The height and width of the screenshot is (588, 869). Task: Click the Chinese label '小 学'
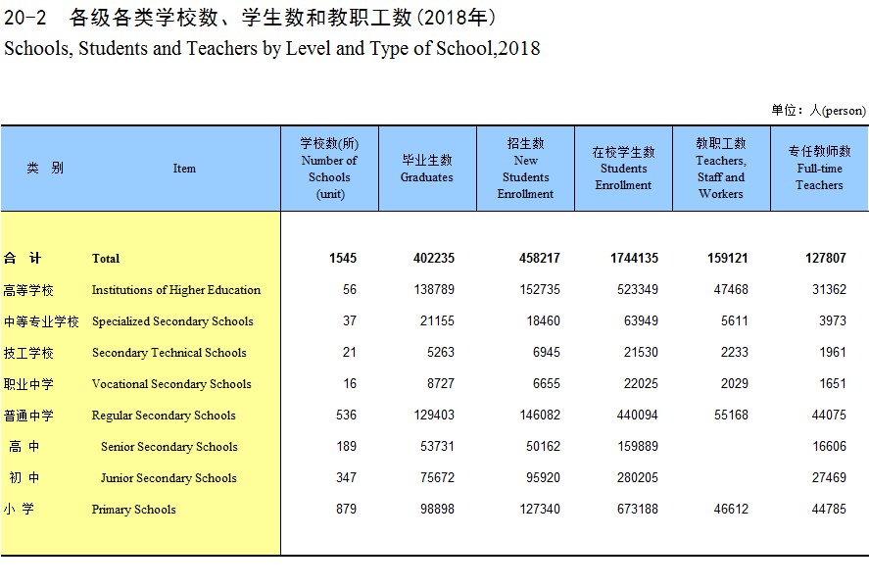click(x=19, y=509)
